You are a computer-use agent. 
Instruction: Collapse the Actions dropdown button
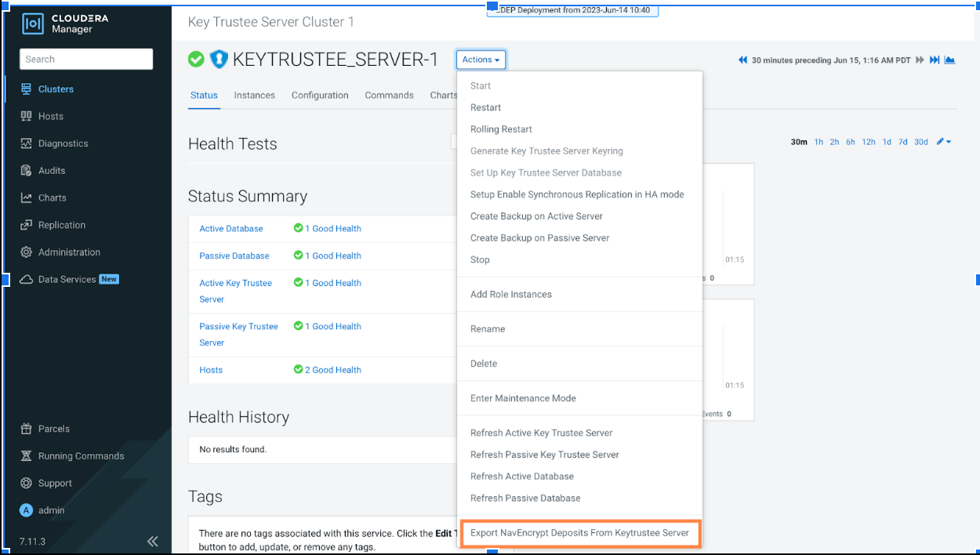coord(481,60)
